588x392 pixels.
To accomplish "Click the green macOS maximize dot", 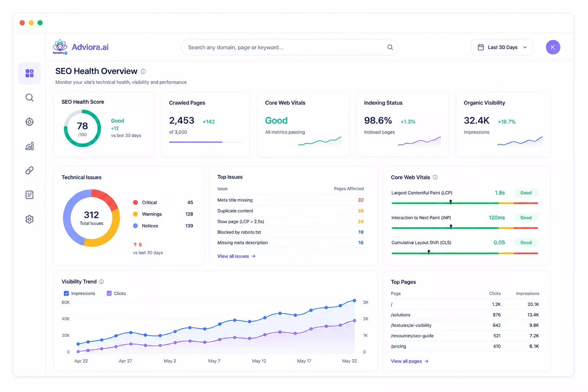I will (40, 23).
